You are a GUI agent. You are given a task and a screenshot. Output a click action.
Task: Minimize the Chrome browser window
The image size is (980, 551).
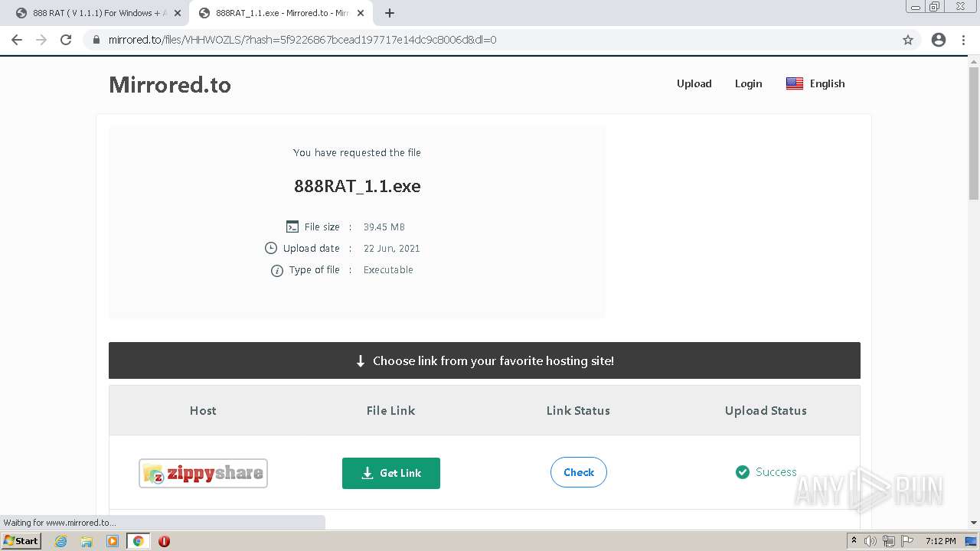pyautogui.click(x=916, y=7)
